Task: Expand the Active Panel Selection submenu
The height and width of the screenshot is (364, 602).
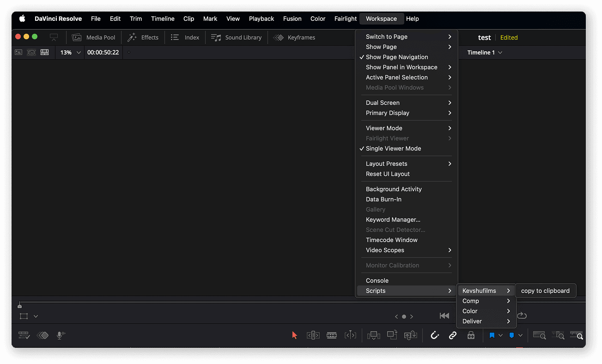Action: coord(407,77)
